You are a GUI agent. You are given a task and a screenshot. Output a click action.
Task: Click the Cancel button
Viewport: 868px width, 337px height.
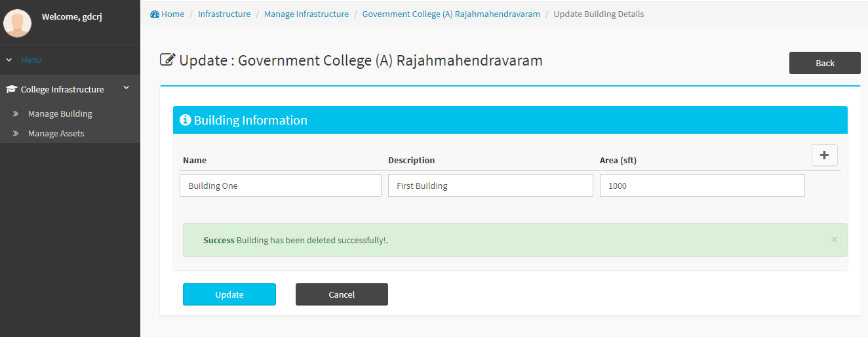342,294
